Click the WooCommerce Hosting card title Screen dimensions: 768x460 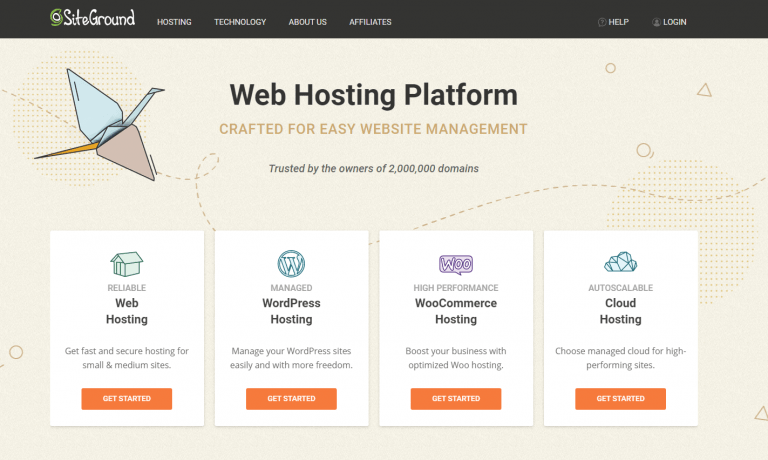[456, 311]
